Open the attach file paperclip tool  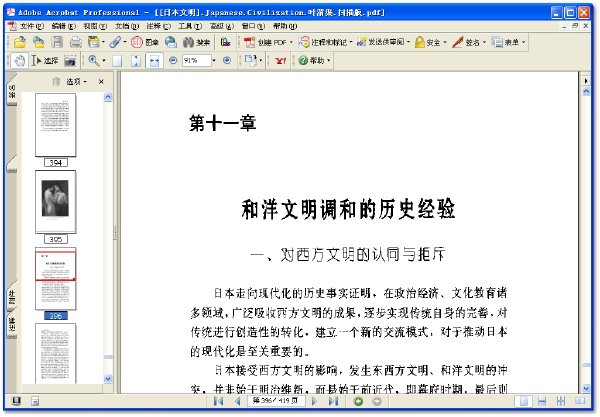[117, 42]
